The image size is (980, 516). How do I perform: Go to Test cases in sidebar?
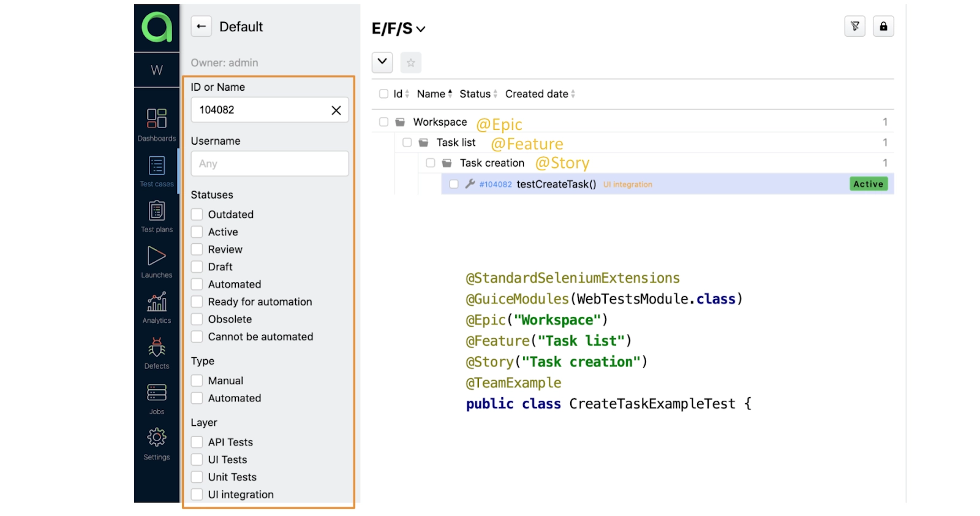pyautogui.click(x=157, y=171)
